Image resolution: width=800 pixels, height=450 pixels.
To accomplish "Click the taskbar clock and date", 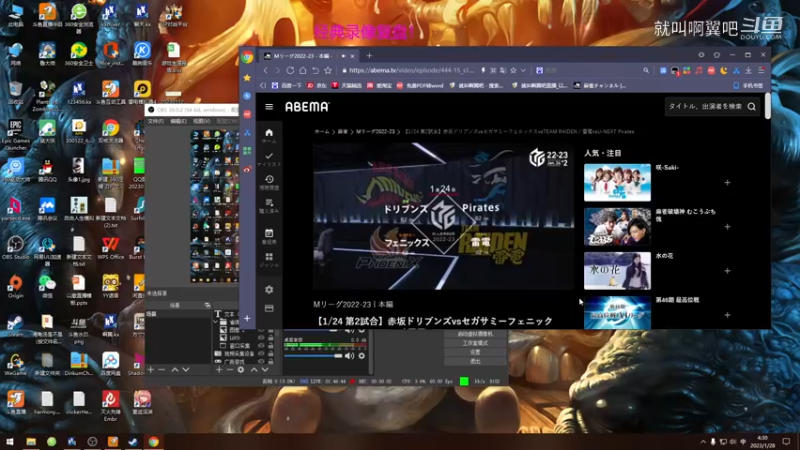I will tap(763, 441).
